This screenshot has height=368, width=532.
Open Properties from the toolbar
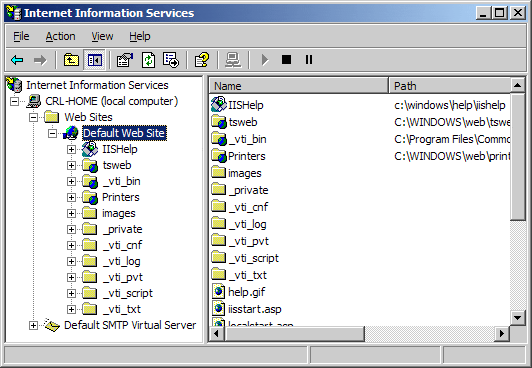coord(125,60)
